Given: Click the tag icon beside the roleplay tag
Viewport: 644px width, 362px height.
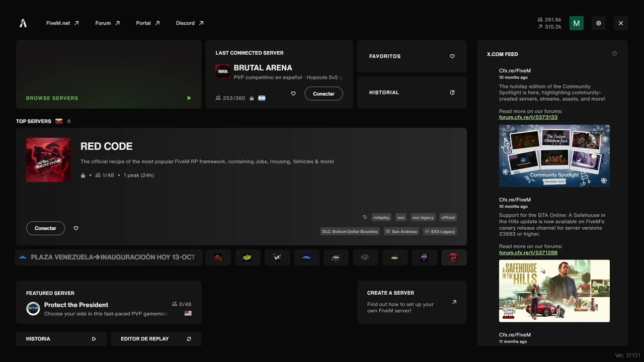Looking at the screenshot, I should 365,217.
